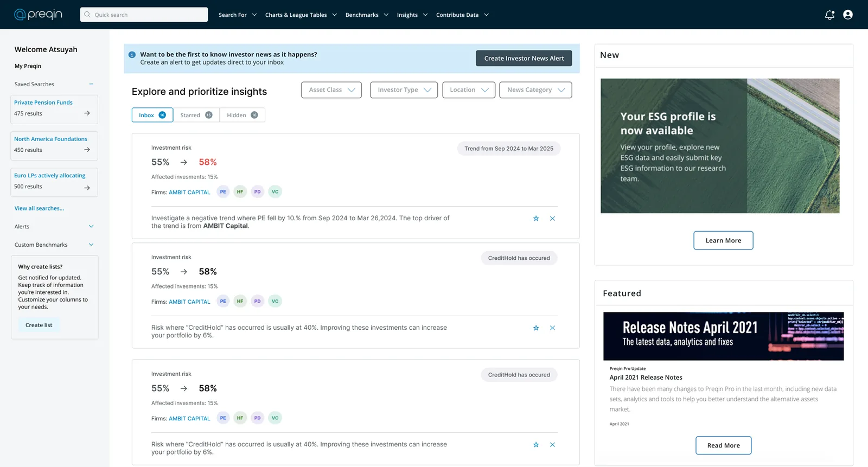
Task: Click the info icon in the alert banner
Action: pos(132,55)
